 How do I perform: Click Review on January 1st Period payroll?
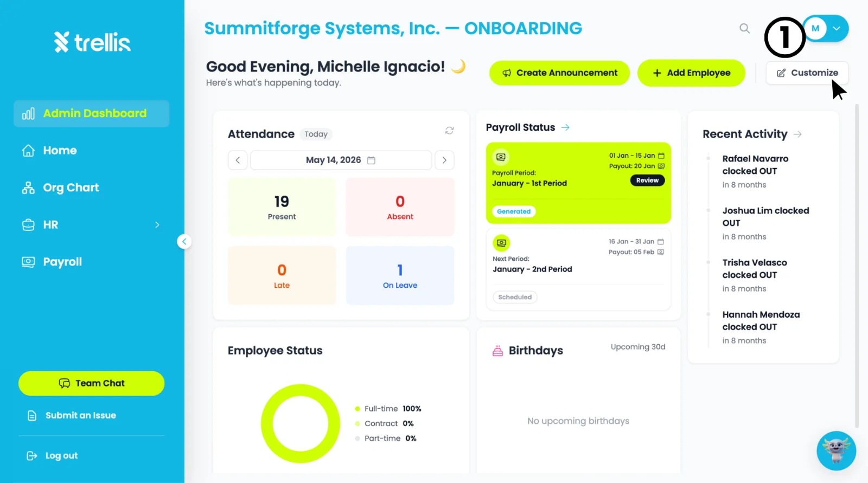(x=647, y=180)
